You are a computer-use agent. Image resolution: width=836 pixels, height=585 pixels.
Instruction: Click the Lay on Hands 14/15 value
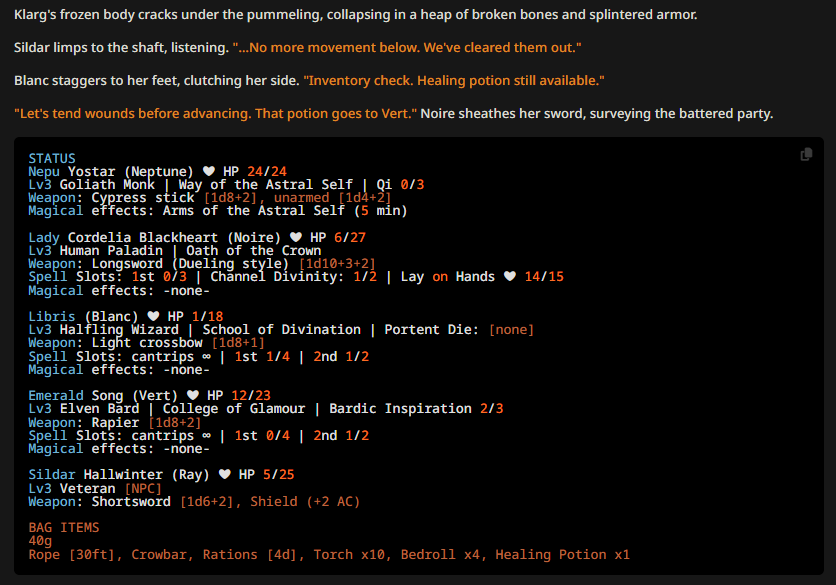click(x=544, y=276)
